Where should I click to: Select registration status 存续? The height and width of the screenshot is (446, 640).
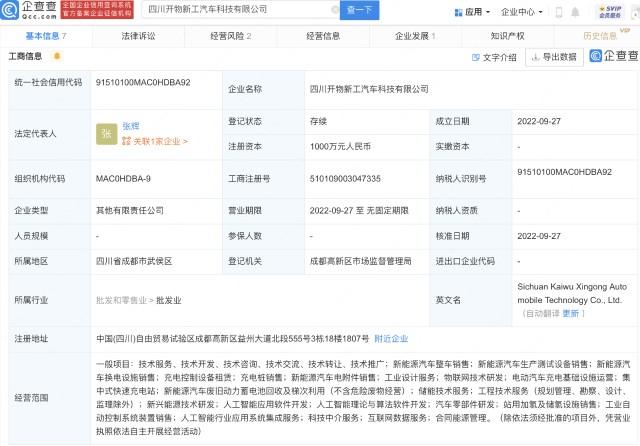[318, 121]
